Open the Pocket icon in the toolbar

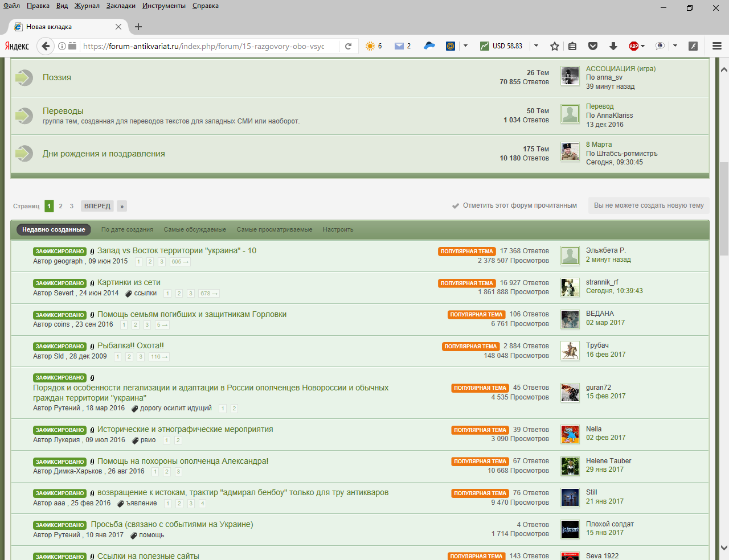(592, 46)
